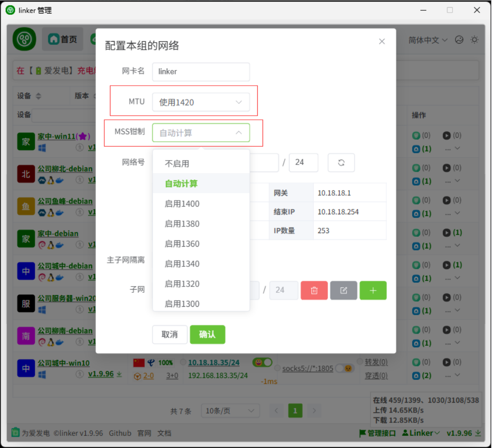Select 不启用 in the MSS list
The height and width of the screenshot is (448, 492).
201,164
